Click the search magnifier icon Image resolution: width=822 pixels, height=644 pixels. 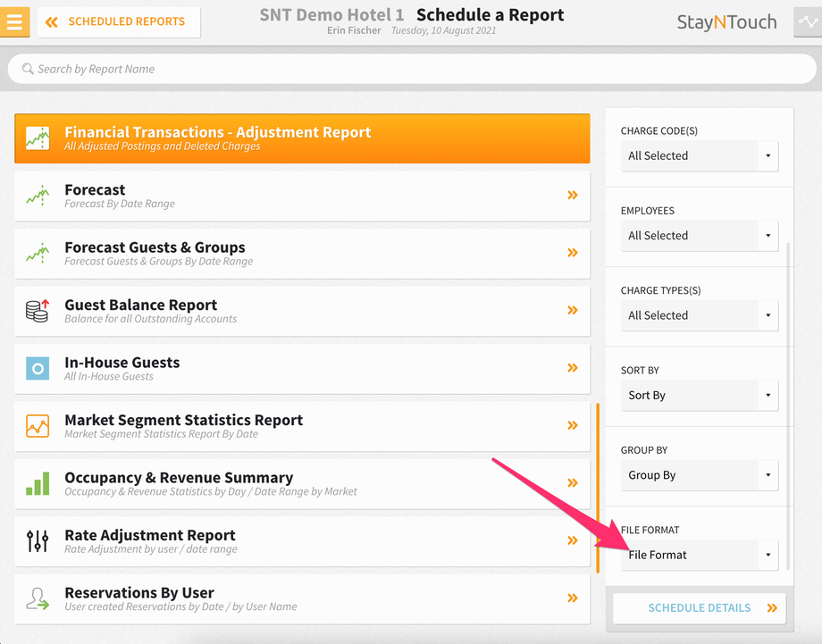(28, 69)
